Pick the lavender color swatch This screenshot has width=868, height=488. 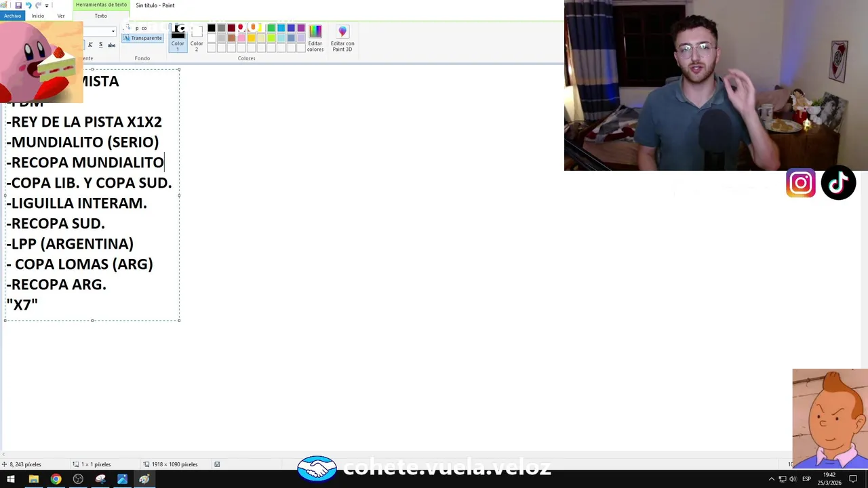301,38
